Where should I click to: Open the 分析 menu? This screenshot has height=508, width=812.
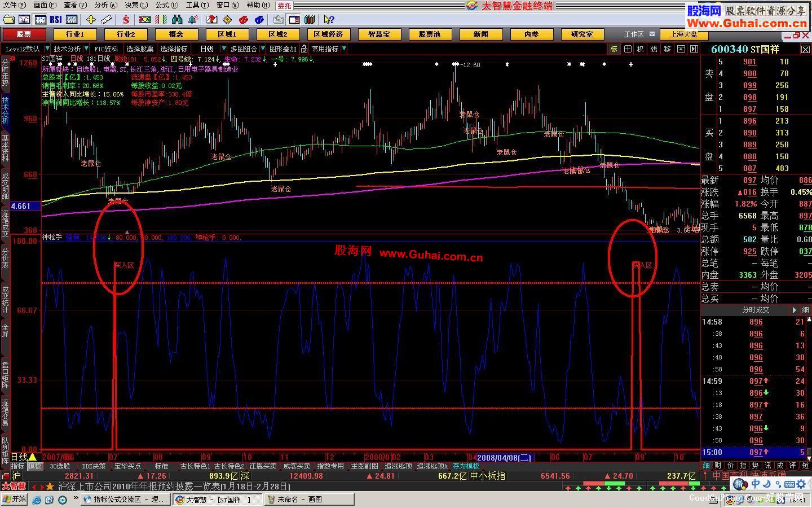point(106,5)
